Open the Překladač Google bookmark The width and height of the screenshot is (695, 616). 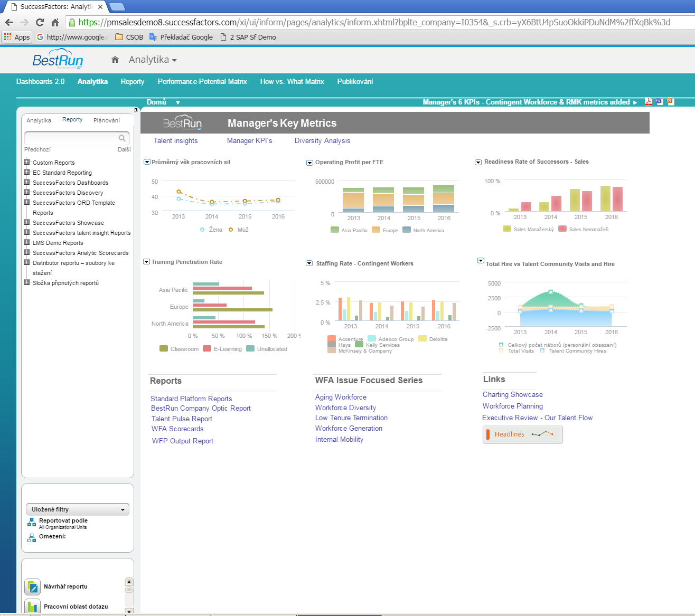click(x=181, y=37)
